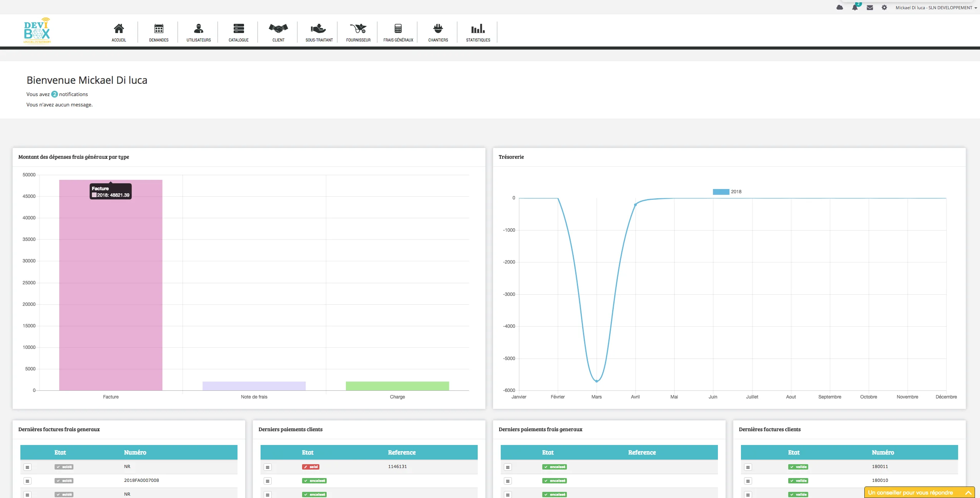Click the green Charge bar
980x498 pixels.
coord(397,386)
